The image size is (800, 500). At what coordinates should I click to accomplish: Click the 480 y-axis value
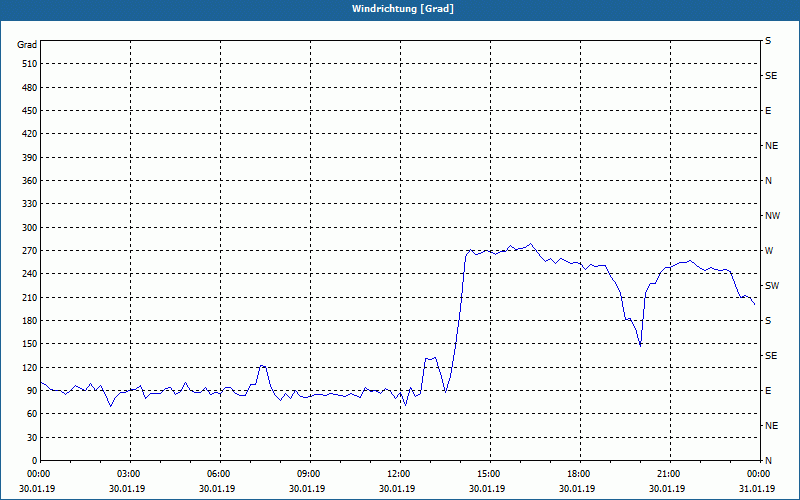tap(30, 88)
